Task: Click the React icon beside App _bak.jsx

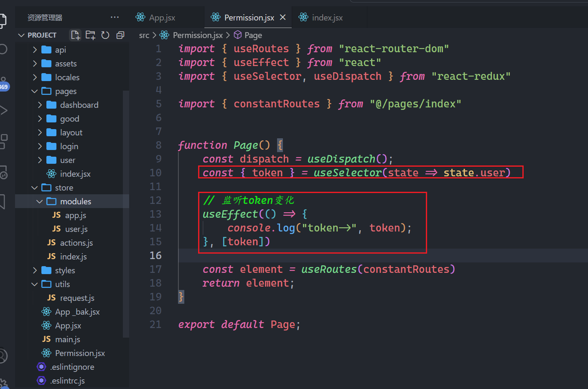Action: tap(46, 312)
